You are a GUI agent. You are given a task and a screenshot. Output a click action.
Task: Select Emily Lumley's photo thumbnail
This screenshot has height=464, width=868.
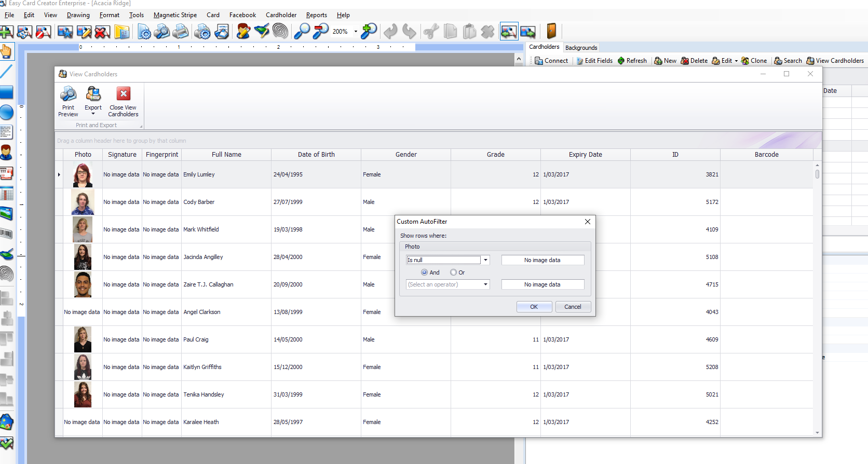pyautogui.click(x=83, y=175)
